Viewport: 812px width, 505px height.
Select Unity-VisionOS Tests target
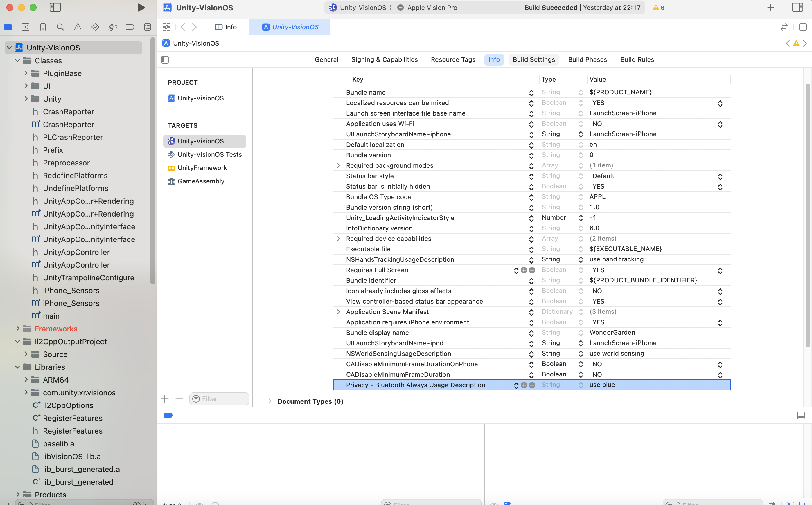click(x=209, y=155)
